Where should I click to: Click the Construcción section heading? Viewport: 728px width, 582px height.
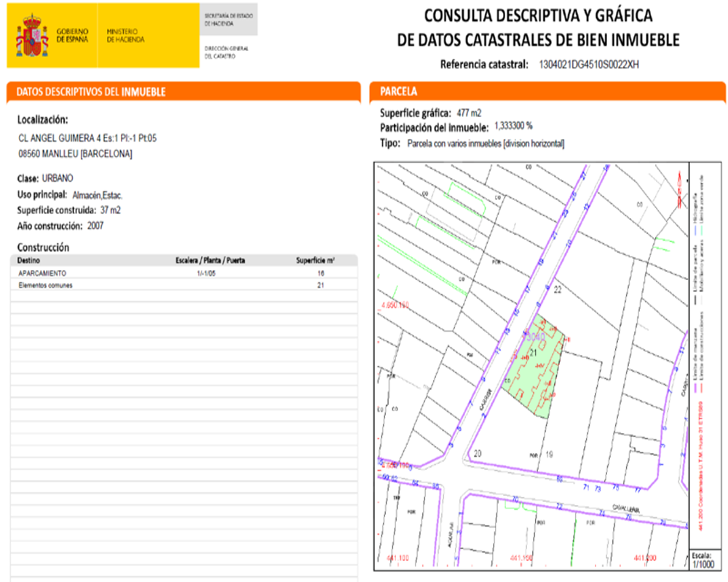[x=43, y=247]
